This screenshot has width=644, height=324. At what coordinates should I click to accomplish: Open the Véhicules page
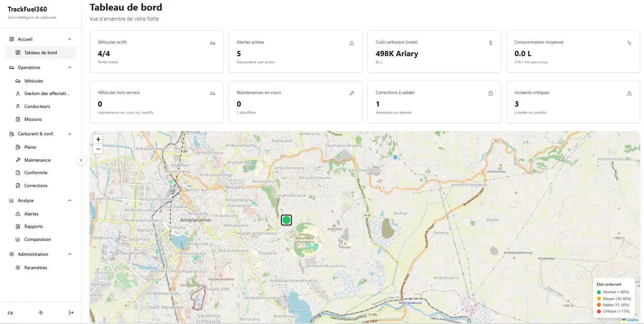coord(41,81)
